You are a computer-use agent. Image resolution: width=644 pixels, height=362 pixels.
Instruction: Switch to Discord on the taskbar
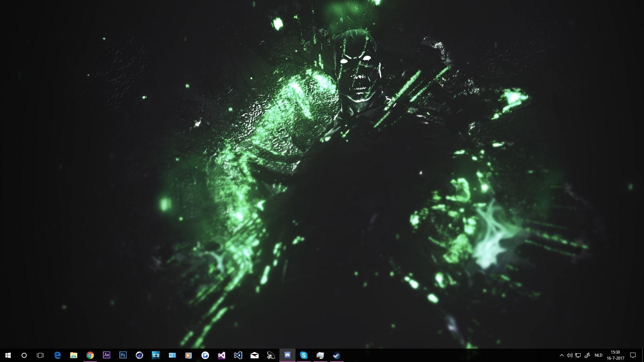pos(287,355)
